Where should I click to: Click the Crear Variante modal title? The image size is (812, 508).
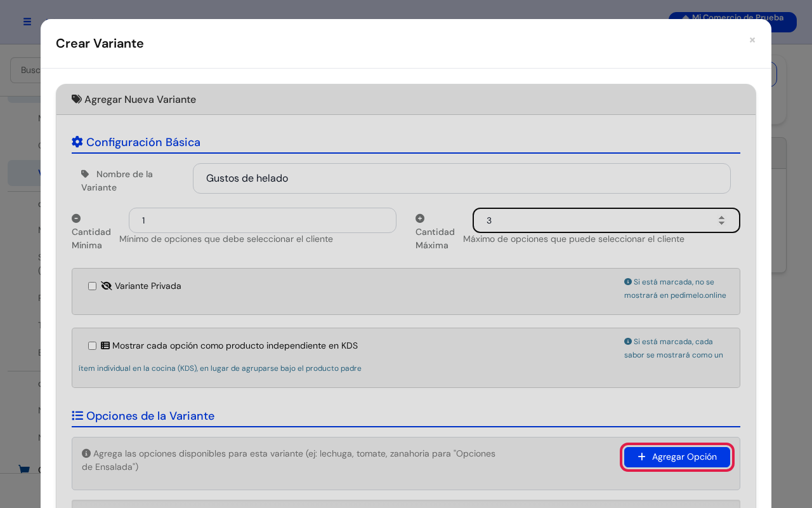click(x=100, y=43)
